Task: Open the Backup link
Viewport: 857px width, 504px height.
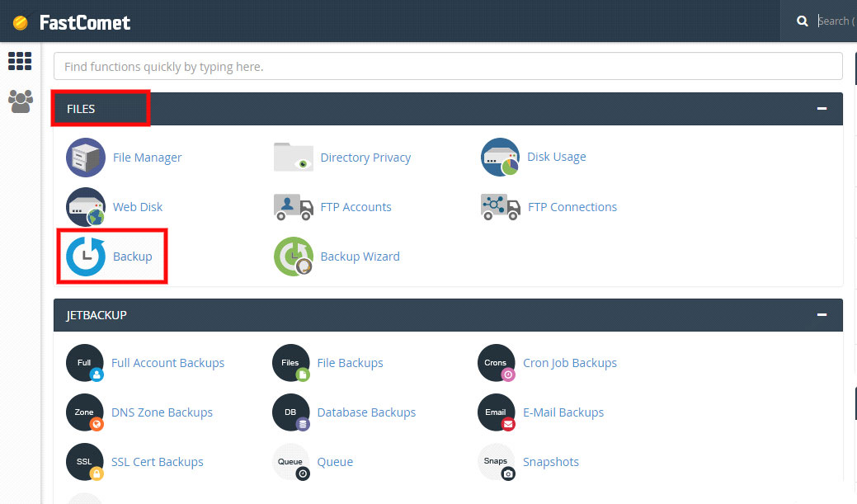Action: coord(132,257)
